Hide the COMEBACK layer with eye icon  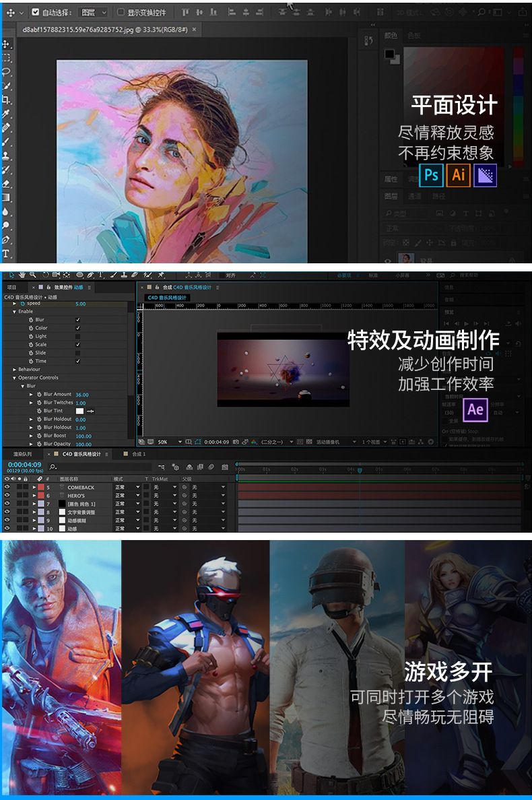[x=7, y=487]
